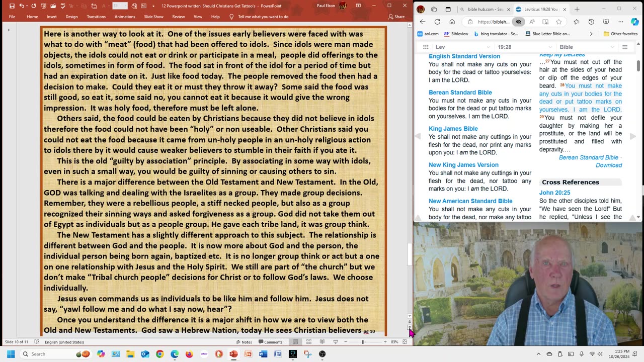
Task: Expand more bookmarks chevron
Action: [591, 34]
